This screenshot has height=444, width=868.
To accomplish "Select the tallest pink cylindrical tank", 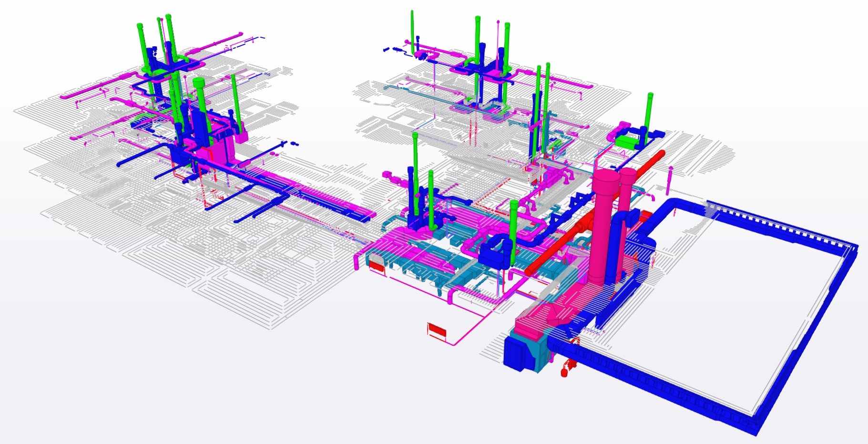I will click(x=602, y=224).
